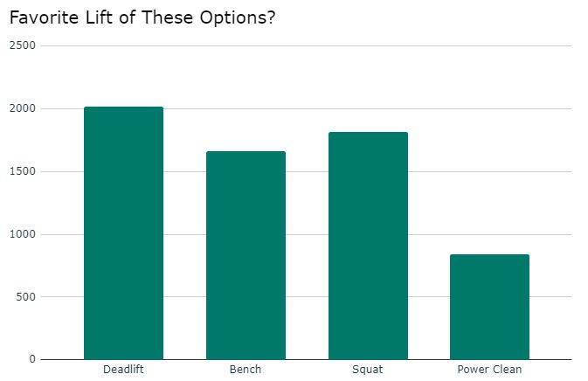
Task: Click the 0 y-axis value label
Action: point(31,359)
